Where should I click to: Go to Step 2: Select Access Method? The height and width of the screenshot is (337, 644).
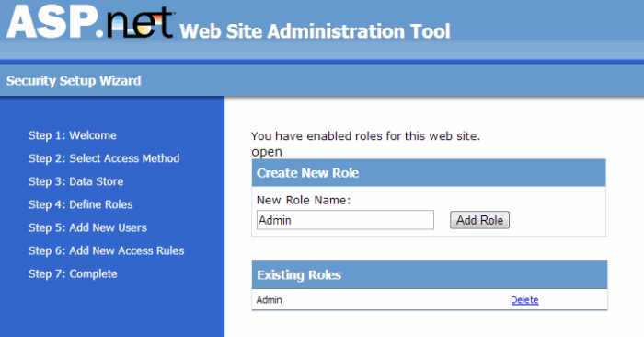click(104, 158)
